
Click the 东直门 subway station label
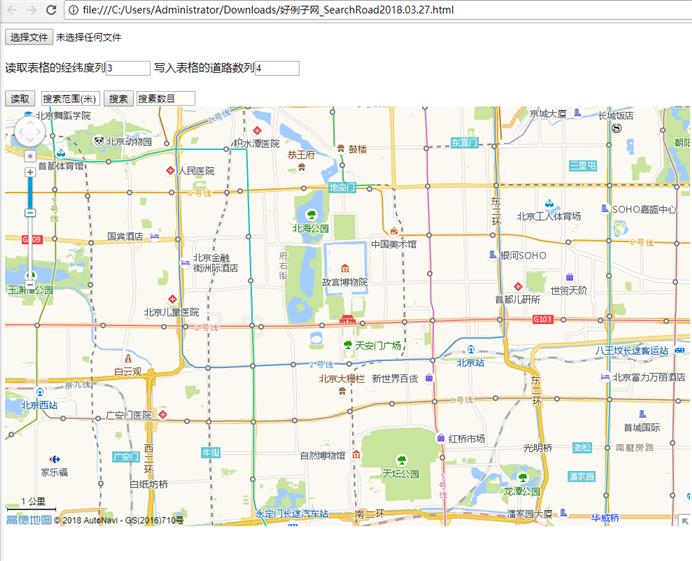click(x=464, y=143)
